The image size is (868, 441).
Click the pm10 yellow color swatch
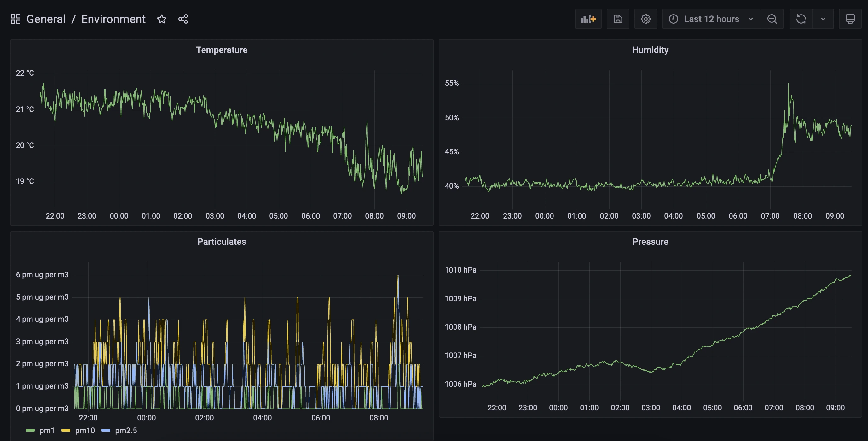pos(66,431)
